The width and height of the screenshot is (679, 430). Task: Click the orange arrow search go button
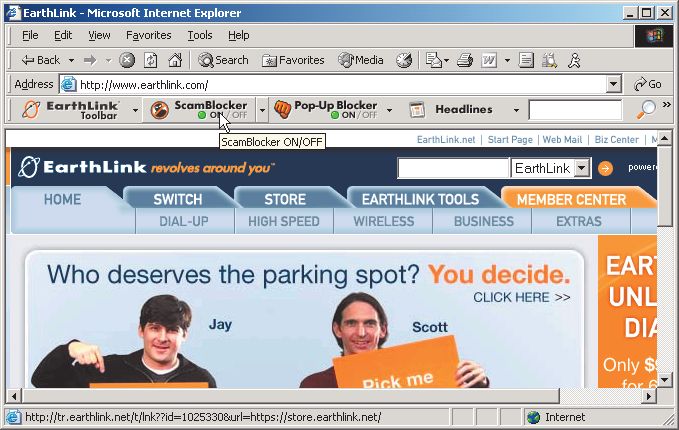[x=605, y=168]
